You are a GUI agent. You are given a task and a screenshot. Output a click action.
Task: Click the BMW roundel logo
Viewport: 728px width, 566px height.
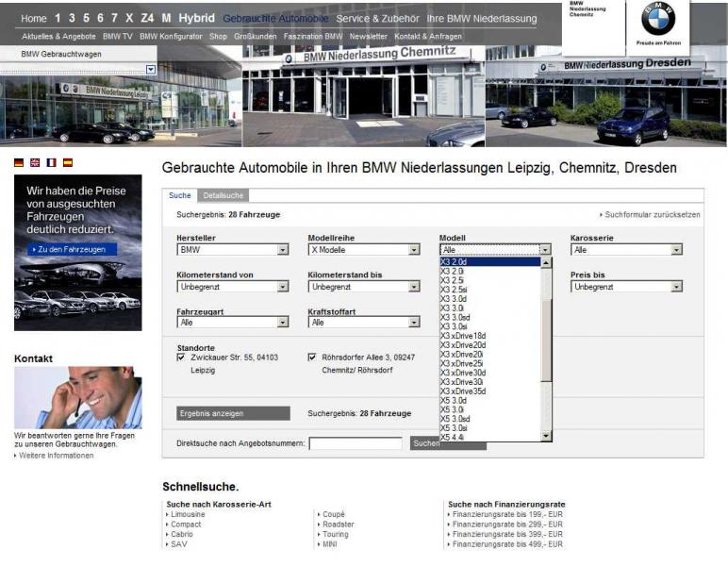click(657, 19)
